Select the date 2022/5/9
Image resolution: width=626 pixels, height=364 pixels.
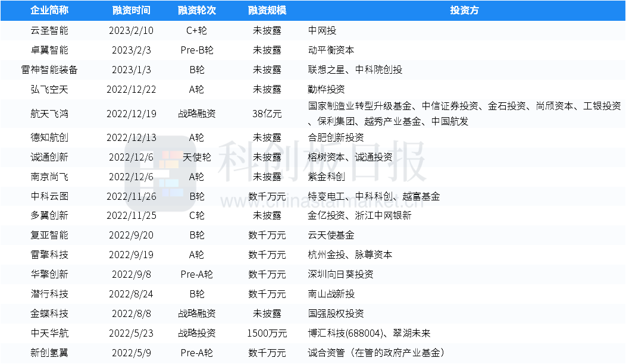pyautogui.click(x=132, y=353)
